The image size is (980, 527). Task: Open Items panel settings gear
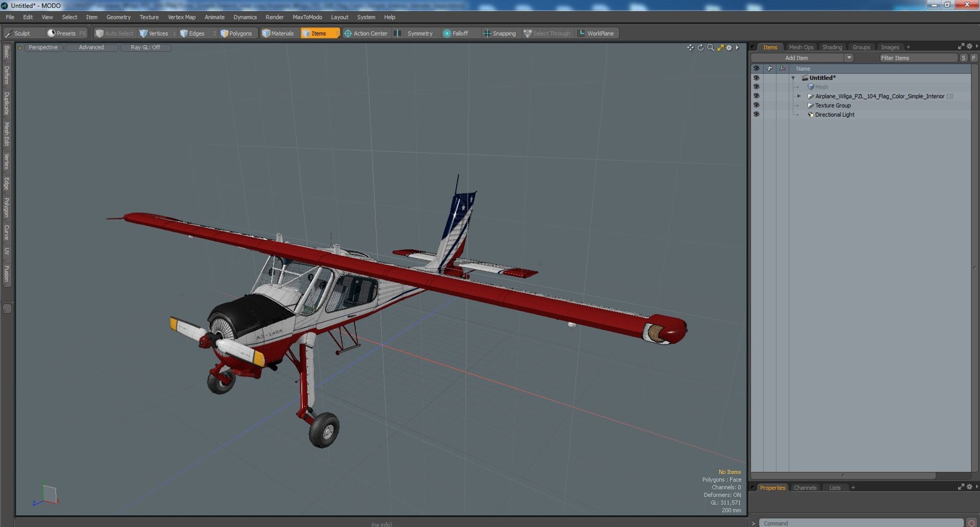click(969, 46)
